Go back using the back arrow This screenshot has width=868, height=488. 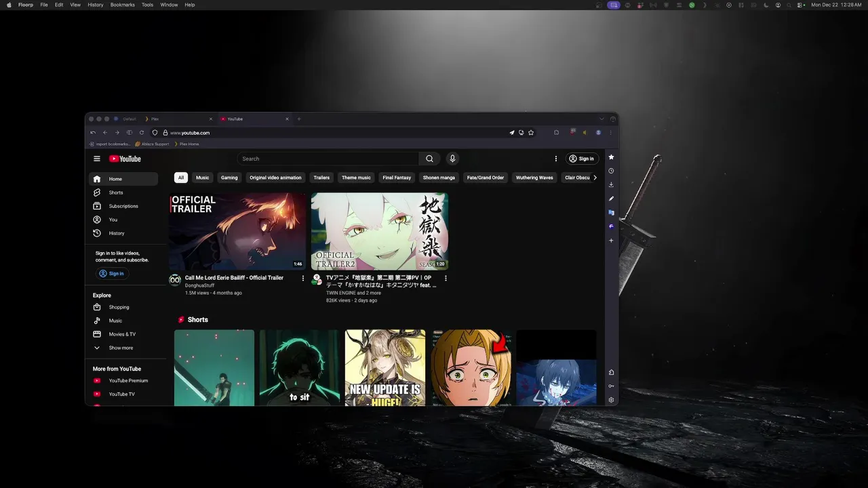tap(105, 133)
